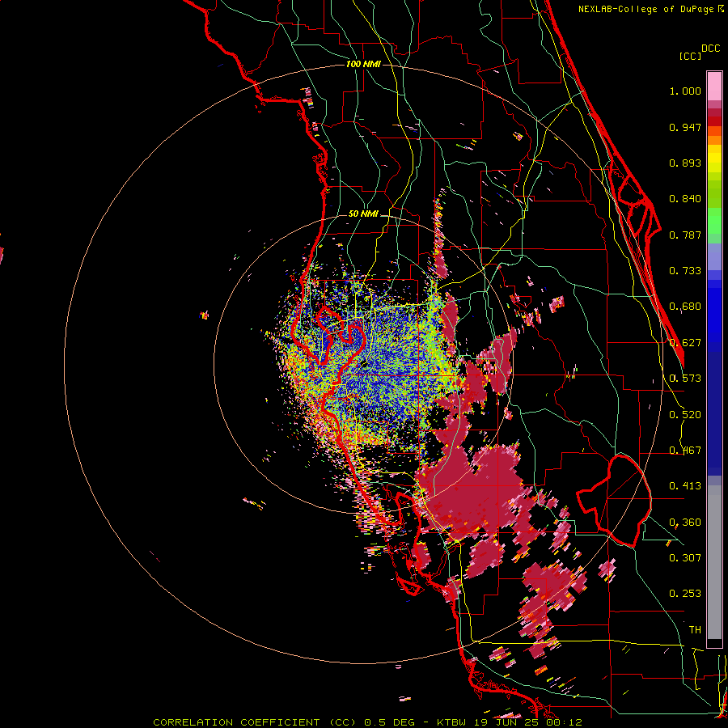Viewport: 728px width, 728px height.
Task: Select the 0.893 scale value
Action: click(685, 163)
